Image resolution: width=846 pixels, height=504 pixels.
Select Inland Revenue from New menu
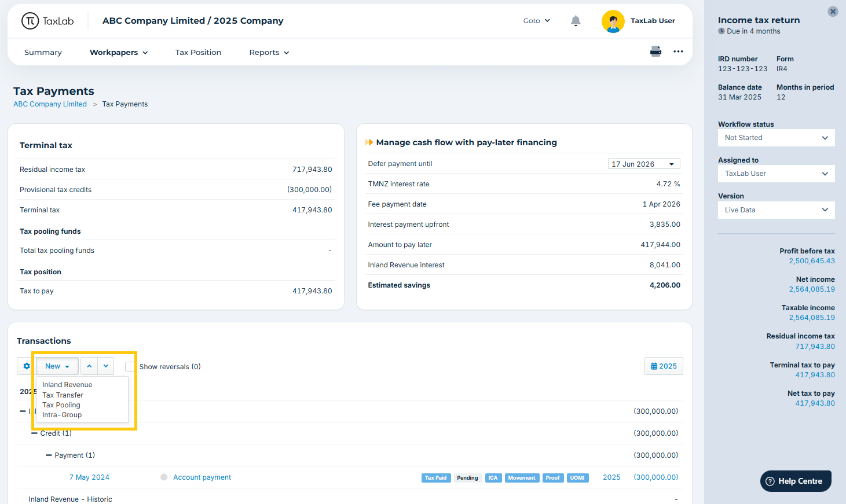pyautogui.click(x=67, y=385)
